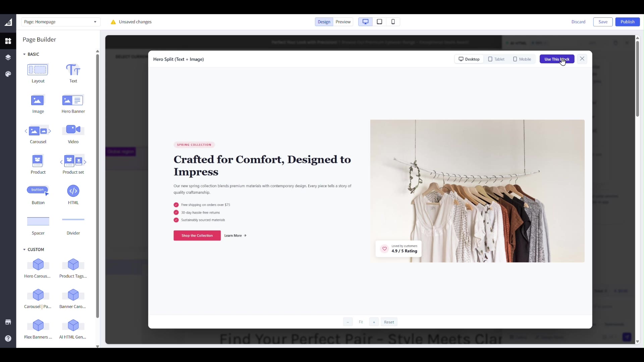
Task: Select the Product widget
Action: point(38,165)
